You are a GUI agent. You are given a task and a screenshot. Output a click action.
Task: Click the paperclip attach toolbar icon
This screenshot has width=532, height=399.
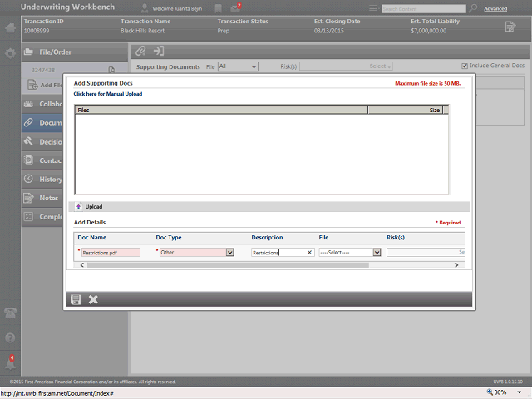[x=140, y=52]
